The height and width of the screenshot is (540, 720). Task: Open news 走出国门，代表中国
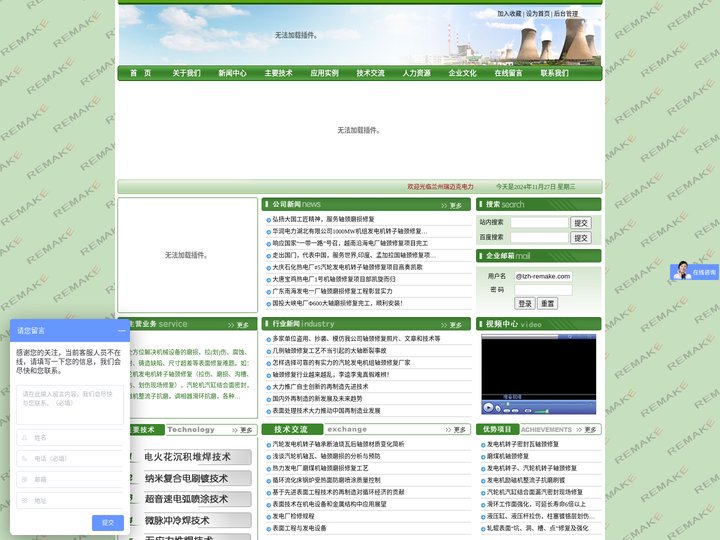pos(354,255)
